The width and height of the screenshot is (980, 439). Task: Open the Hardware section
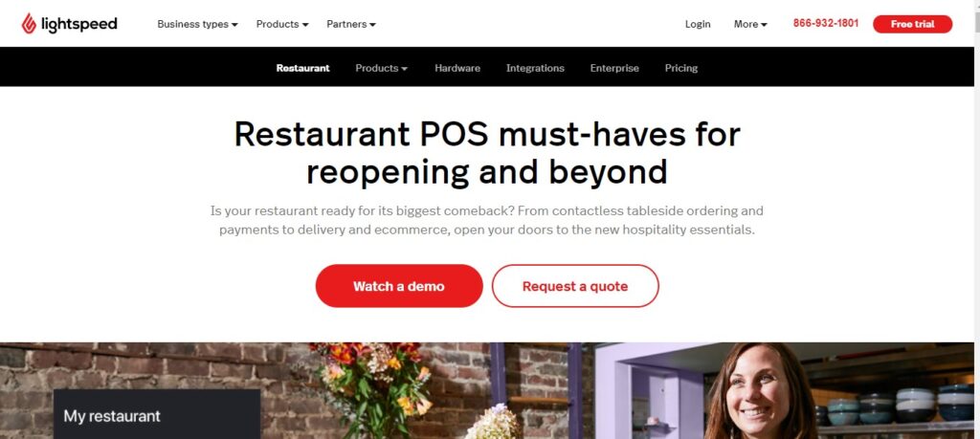click(x=457, y=68)
